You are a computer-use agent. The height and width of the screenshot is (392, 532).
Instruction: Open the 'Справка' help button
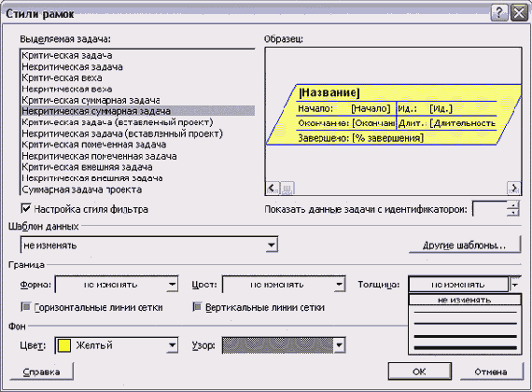[41, 372]
